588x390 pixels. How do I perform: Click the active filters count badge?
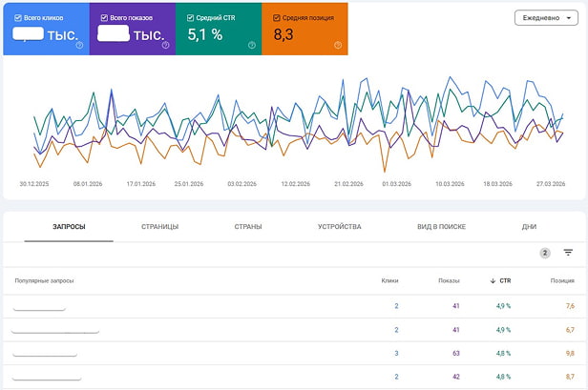point(545,253)
